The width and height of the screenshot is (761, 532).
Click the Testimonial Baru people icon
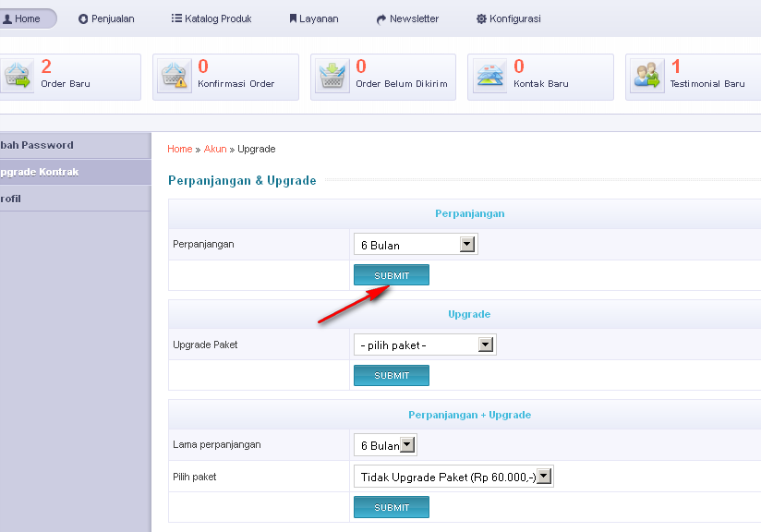click(647, 76)
